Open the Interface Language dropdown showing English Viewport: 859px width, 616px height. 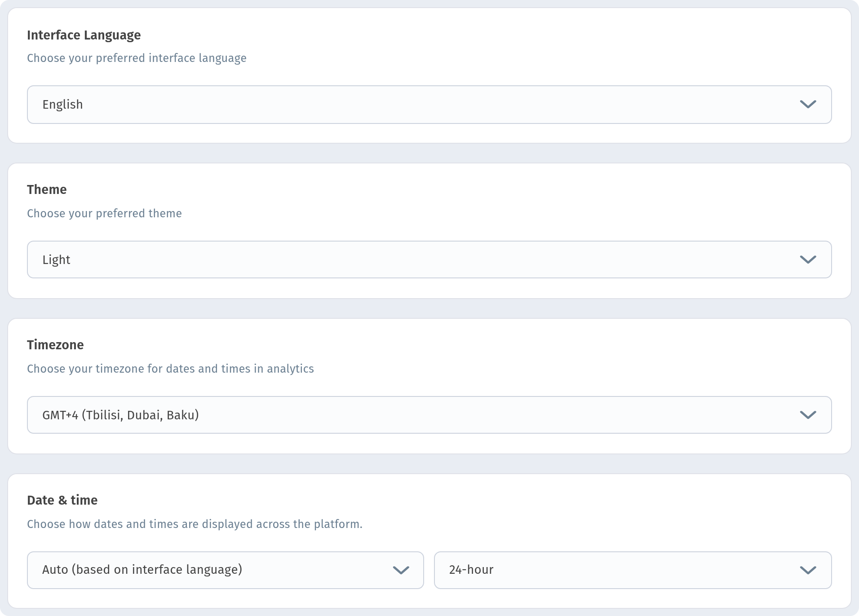(429, 105)
